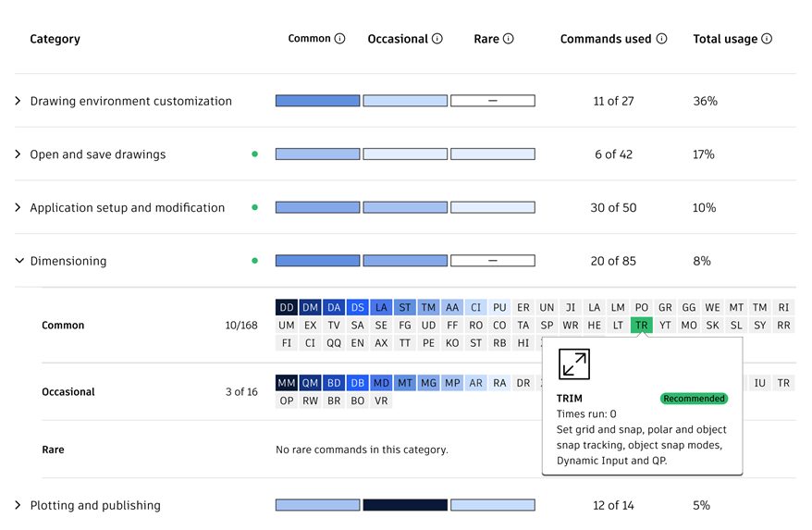Expand Drawing environment customization category
The height and width of the screenshot is (530, 812).
click(x=18, y=101)
